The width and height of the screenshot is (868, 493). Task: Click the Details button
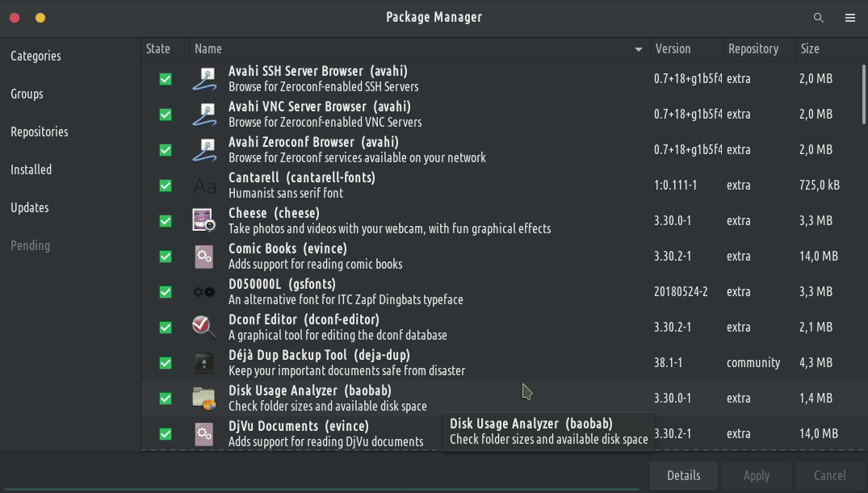click(x=683, y=475)
